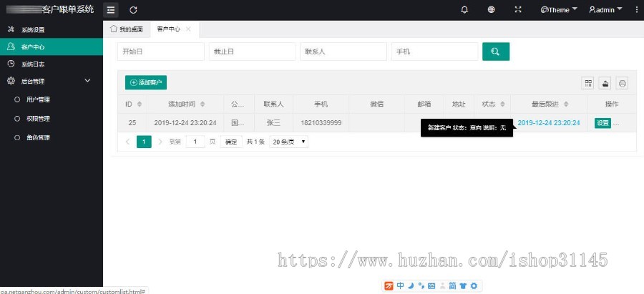Click the print table icon
The image size is (644, 294).
click(622, 84)
